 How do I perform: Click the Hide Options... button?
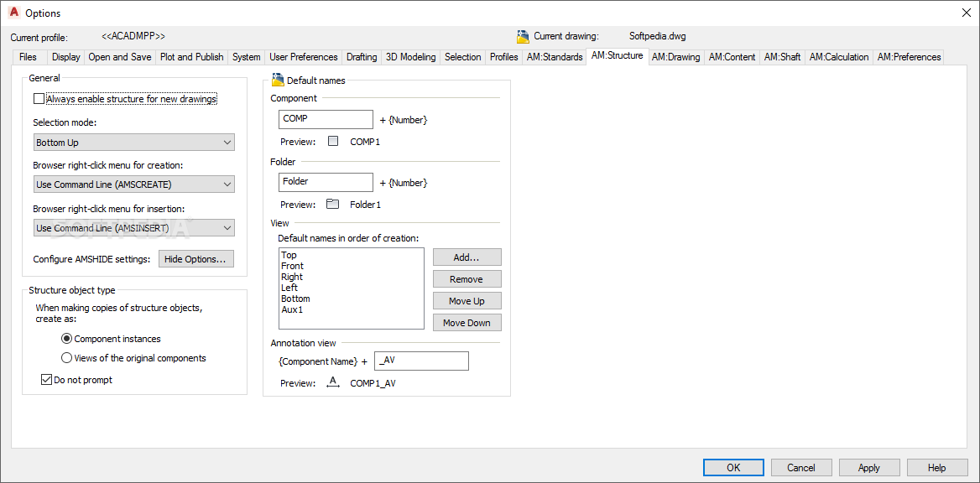point(196,258)
